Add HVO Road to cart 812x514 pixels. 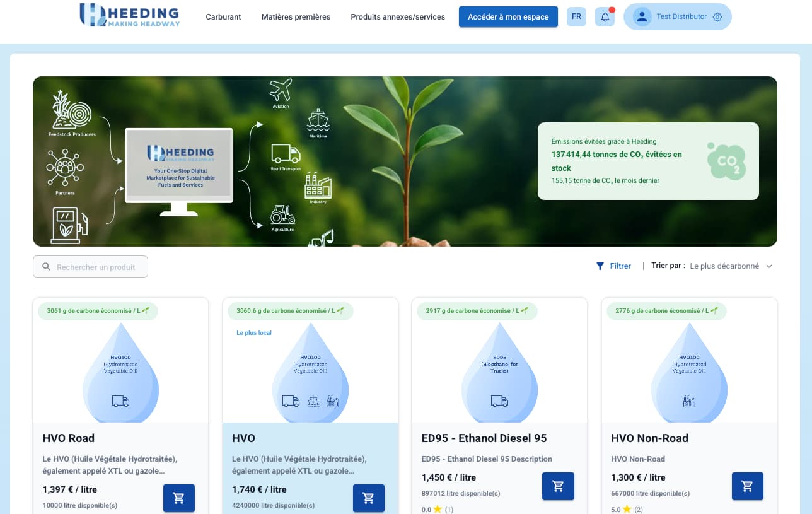coord(179,498)
